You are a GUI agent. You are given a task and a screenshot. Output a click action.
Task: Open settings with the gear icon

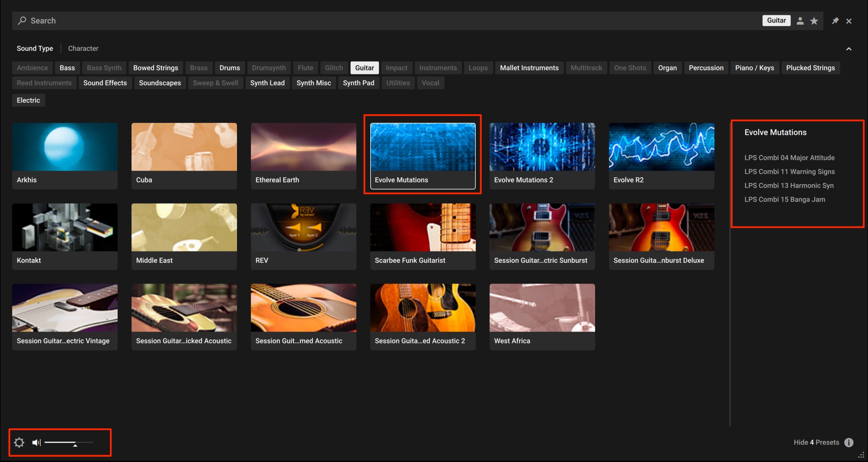click(19, 442)
